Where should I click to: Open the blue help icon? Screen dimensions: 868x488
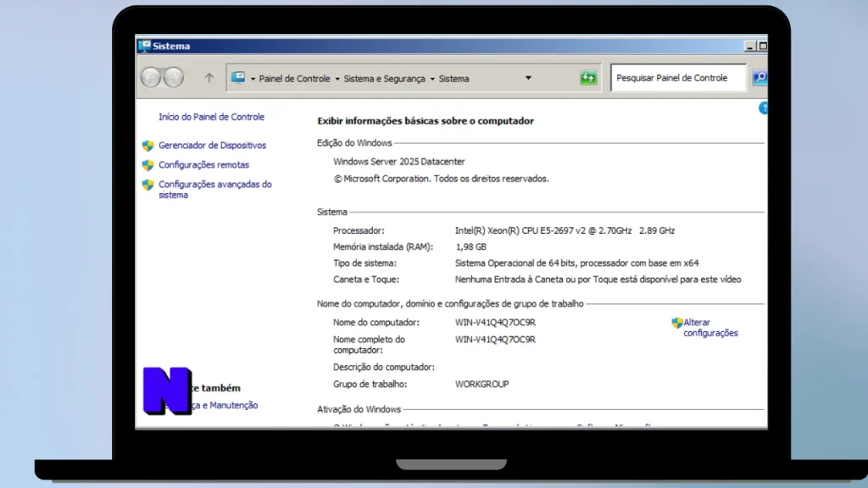tap(764, 108)
